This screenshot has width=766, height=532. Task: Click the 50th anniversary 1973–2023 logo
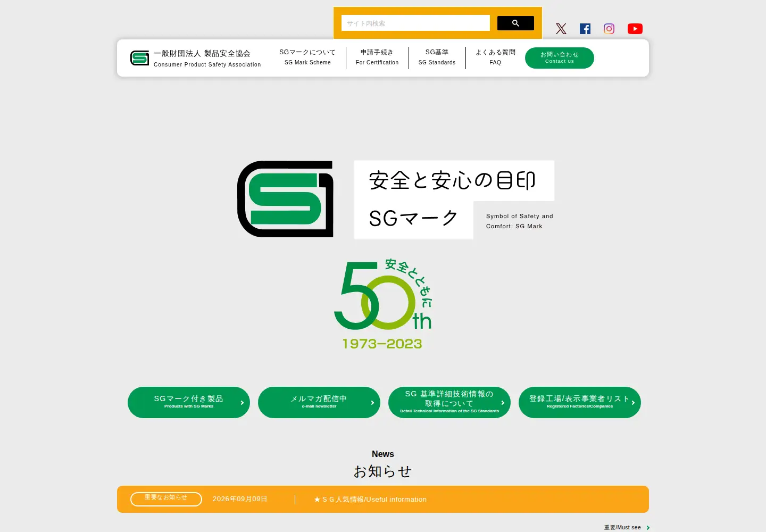pos(383,304)
